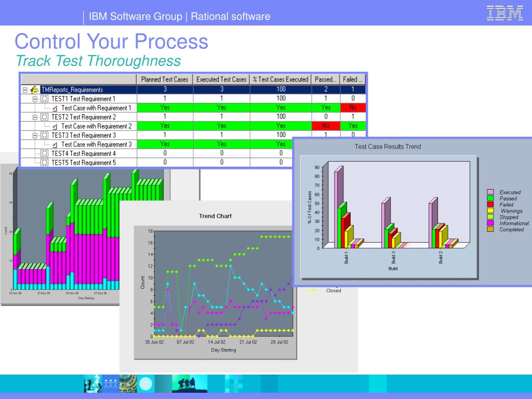Click test case icon for Requirement 2
This screenshot has width=532, height=399.
tap(55, 127)
